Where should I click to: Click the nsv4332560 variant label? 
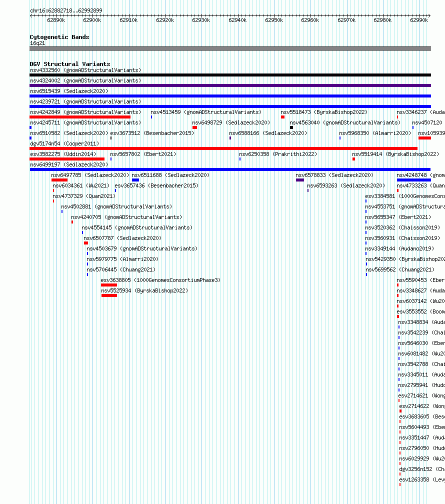(85, 70)
